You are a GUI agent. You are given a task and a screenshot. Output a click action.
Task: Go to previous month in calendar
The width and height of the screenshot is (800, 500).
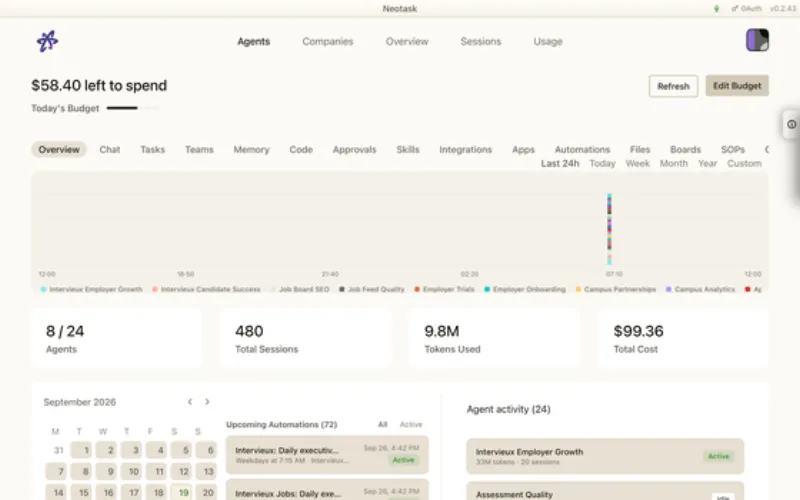190,402
